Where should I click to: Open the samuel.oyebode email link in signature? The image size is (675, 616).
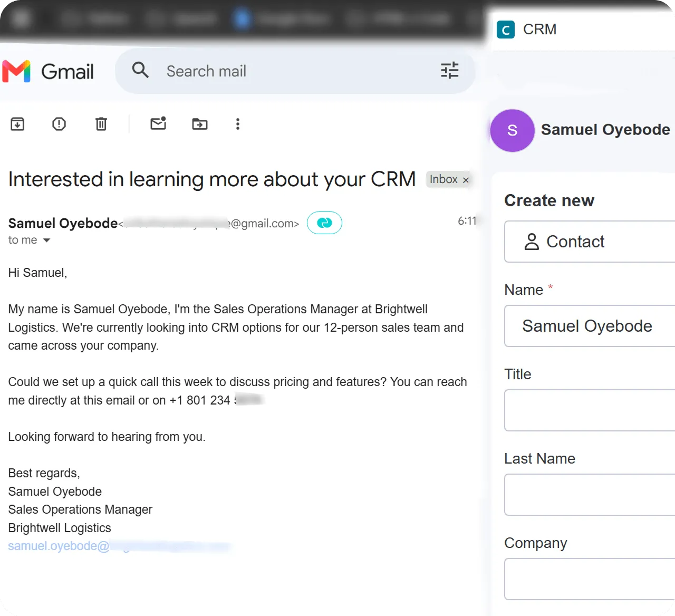[x=119, y=546]
